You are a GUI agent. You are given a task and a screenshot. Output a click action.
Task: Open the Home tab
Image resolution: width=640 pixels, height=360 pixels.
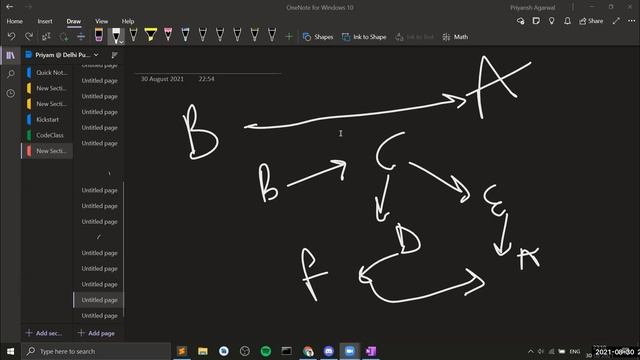(x=15, y=21)
